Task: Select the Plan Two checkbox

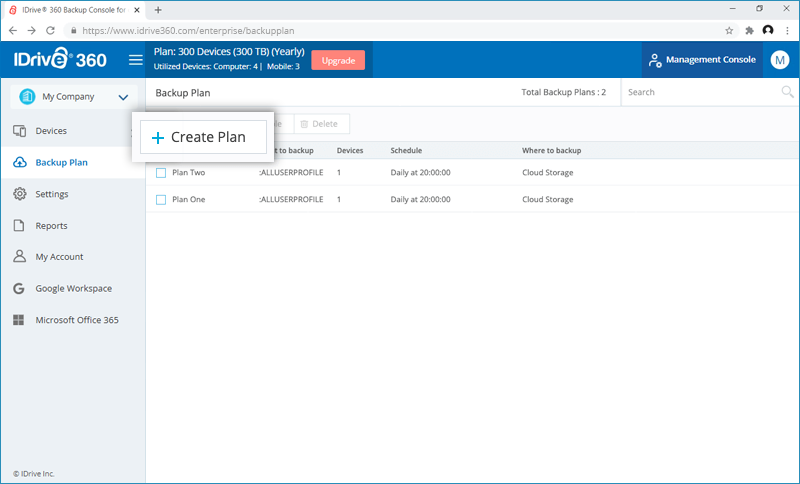Action: [161, 173]
